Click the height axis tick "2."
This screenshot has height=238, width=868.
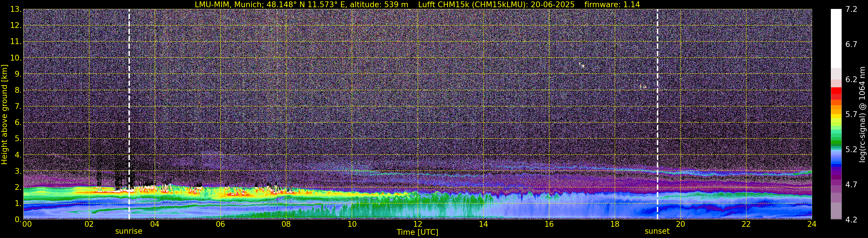18,188
